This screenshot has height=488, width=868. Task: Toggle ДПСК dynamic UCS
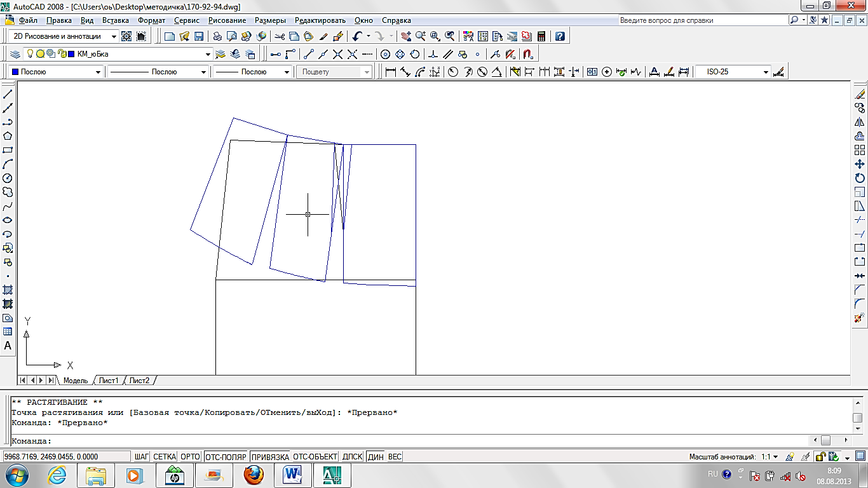(x=353, y=457)
